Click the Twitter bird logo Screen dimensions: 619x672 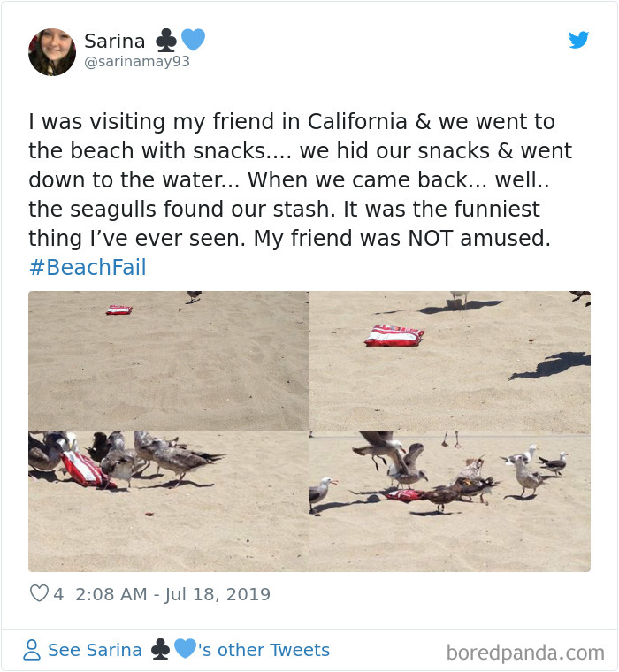click(578, 40)
